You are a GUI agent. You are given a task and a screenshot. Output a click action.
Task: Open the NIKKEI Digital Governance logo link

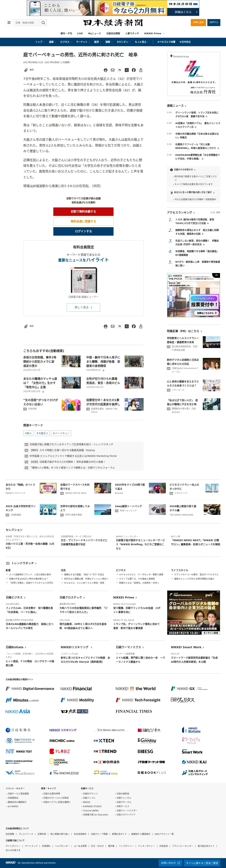coord(30,689)
